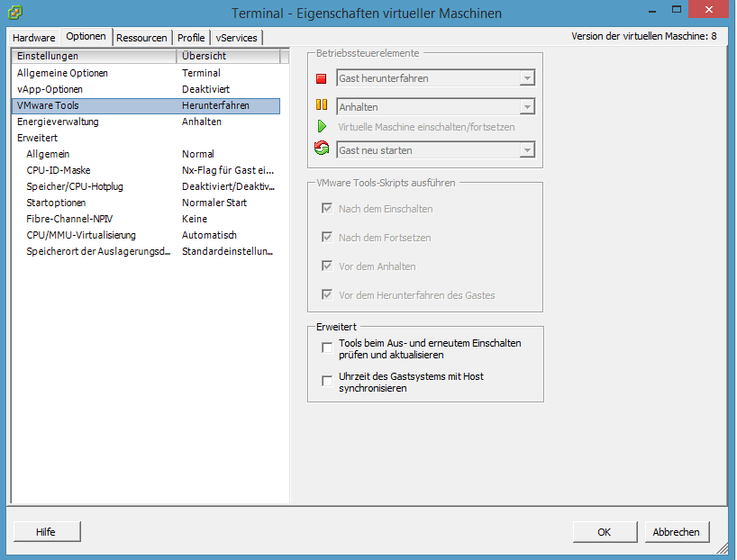Image resolution: width=737 pixels, height=560 pixels.
Task: Click 'Version der virtuellen Maschine: 8' text
Action: click(x=644, y=36)
